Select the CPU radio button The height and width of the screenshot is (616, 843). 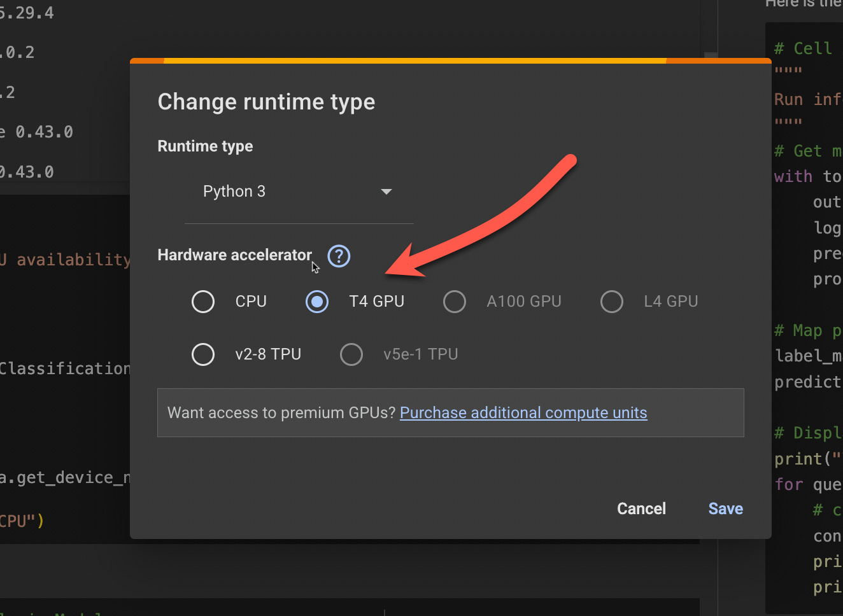[x=203, y=302]
